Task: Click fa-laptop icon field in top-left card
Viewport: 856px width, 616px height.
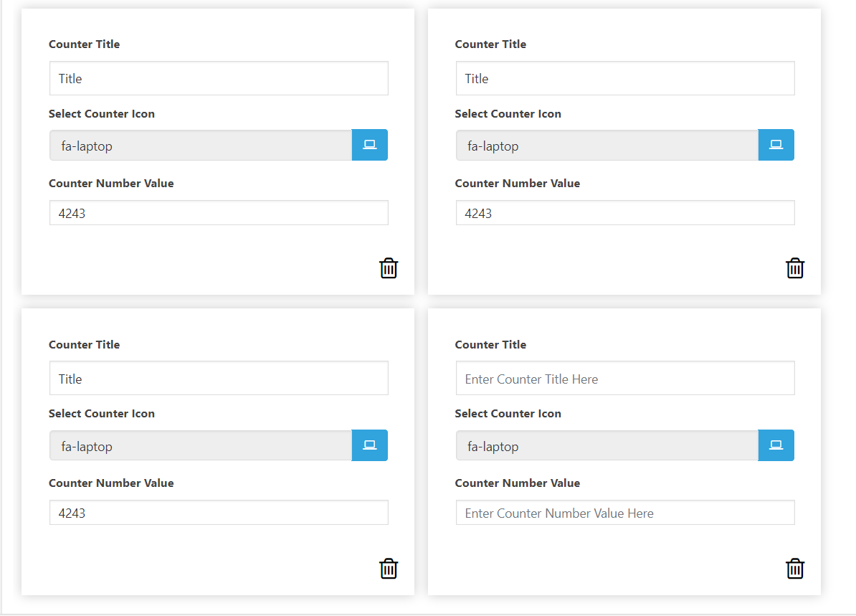Action: (200, 146)
